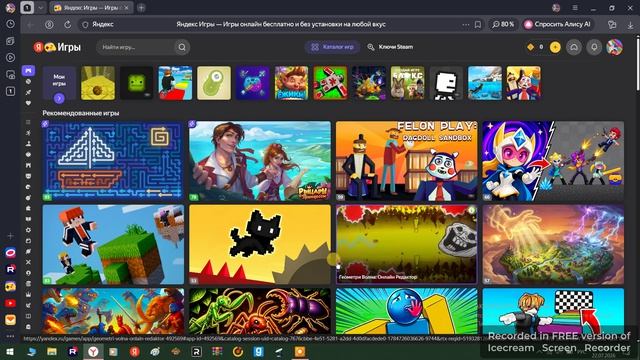Go back with the back arrow

(x=31, y=24)
